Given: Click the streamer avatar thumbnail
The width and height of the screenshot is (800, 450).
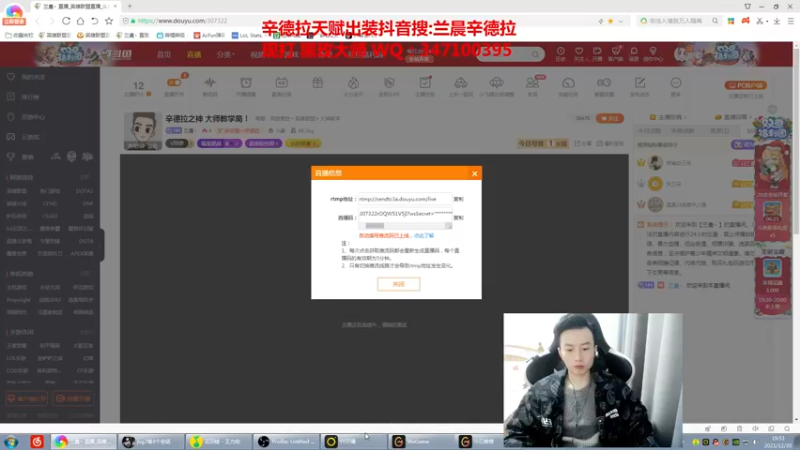Looking at the screenshot, I should point(142,131).
